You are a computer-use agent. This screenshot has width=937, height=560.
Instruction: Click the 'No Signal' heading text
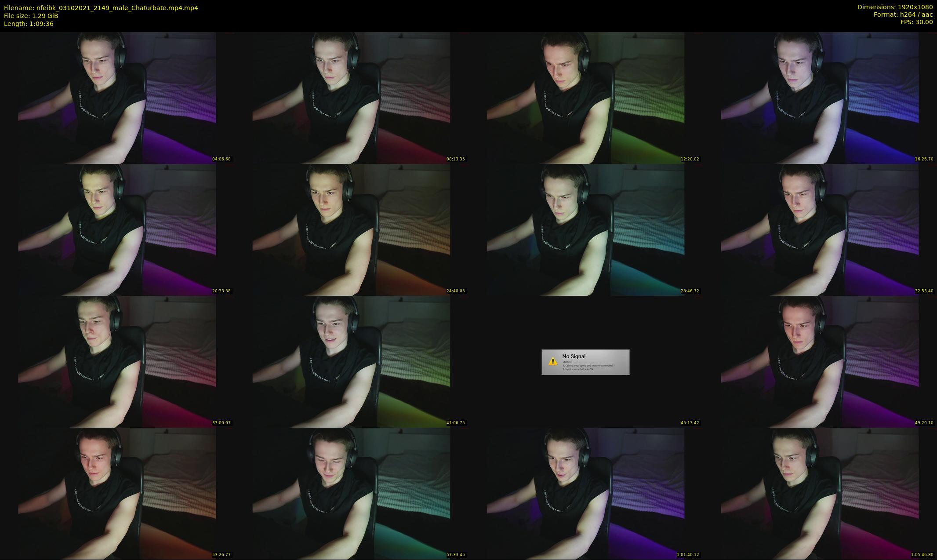pos(574,356)
